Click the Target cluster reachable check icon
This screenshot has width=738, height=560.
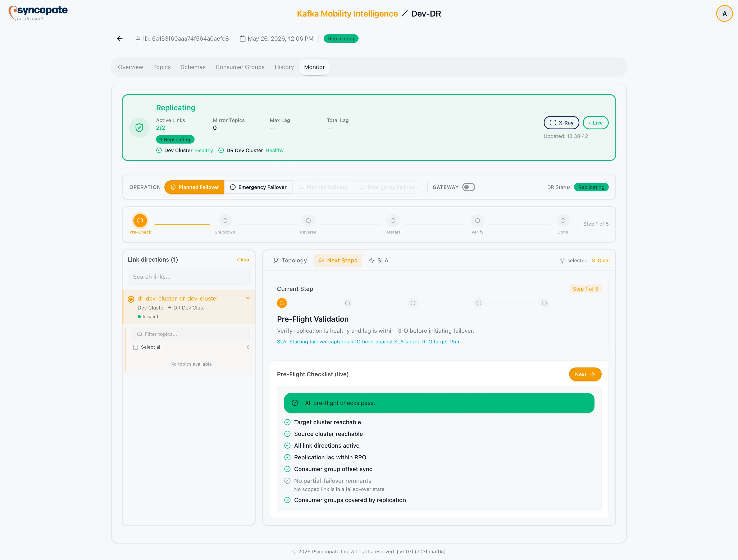[x=287, y=422]
